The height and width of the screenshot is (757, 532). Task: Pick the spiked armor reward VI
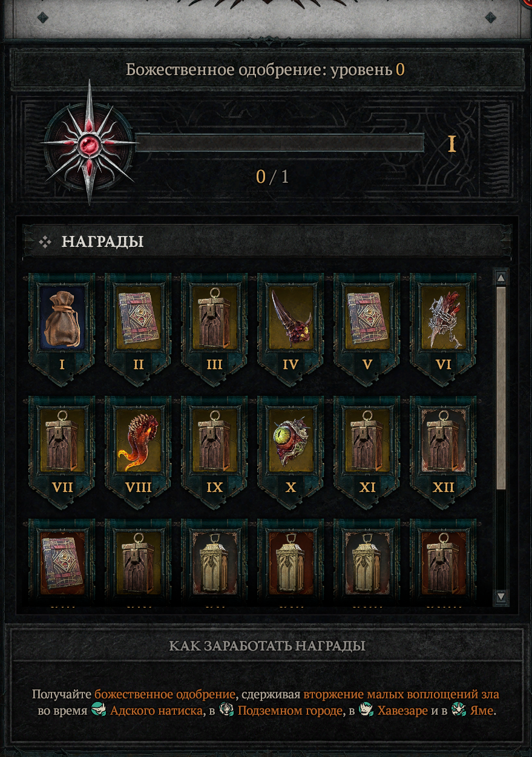pyautogui.click(x=443, y=327)
